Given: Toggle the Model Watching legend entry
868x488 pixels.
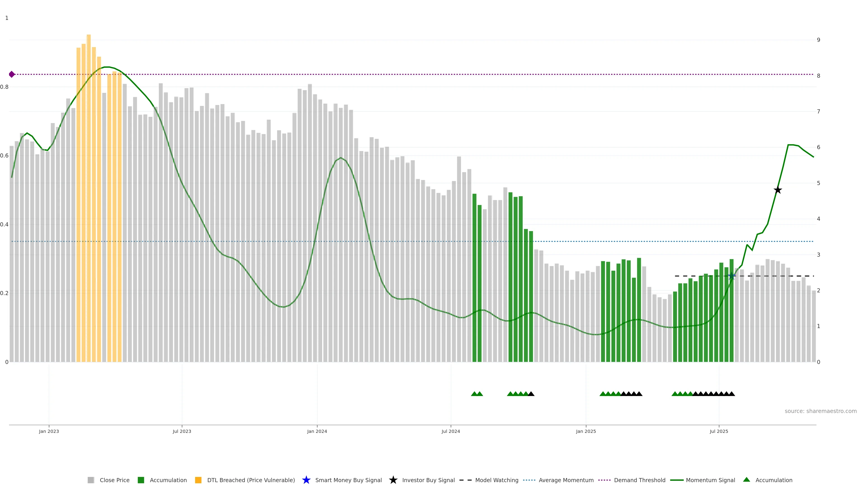Looking at the screenshot, I should [496, 480].
